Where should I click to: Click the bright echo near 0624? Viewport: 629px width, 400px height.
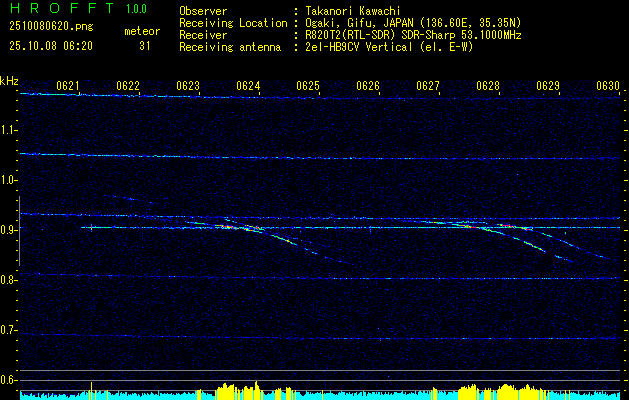[240, 228]
